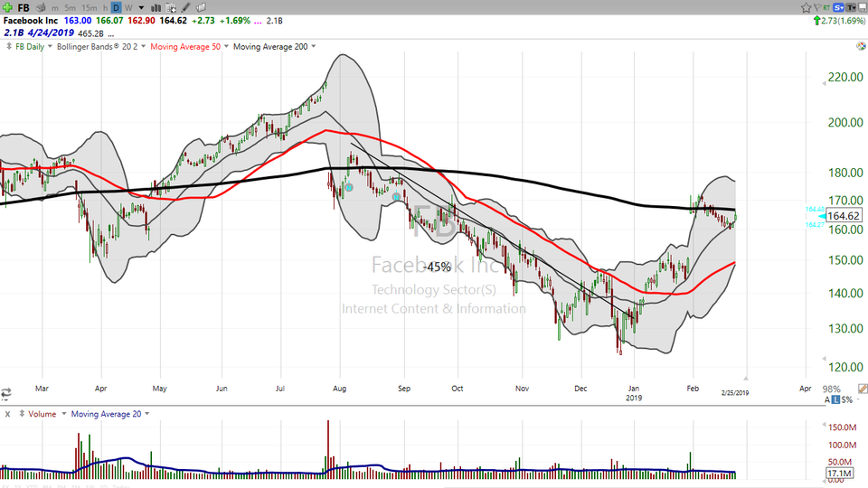This screenshot has width=868, height=488.
Task: Click the add chart template icon
Action: 171,8
